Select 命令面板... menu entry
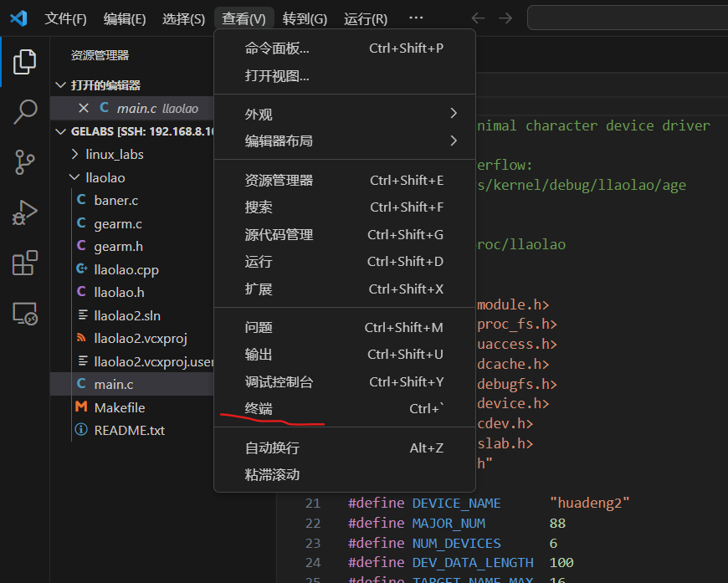Screen dimensions: 728x583 345,49
